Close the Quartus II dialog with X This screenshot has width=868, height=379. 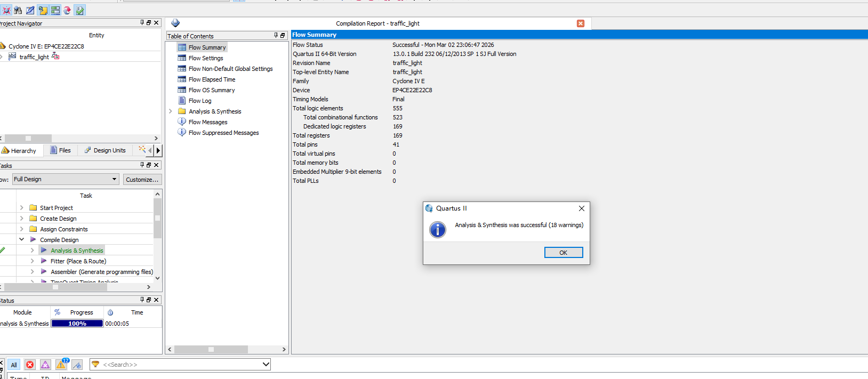(x=582, y=208)
